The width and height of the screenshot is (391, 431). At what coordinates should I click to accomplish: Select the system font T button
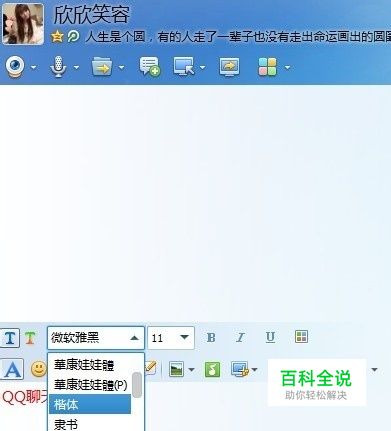pyautogui.click(x=10, y=338)
